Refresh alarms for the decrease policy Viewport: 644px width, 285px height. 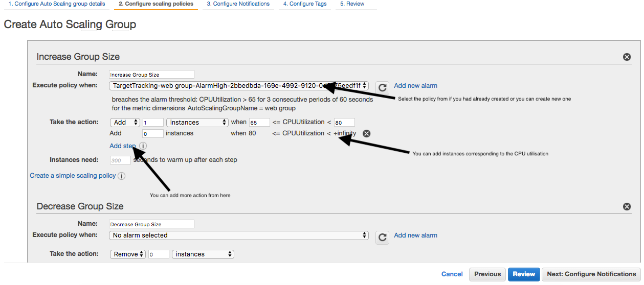[382, 236]
